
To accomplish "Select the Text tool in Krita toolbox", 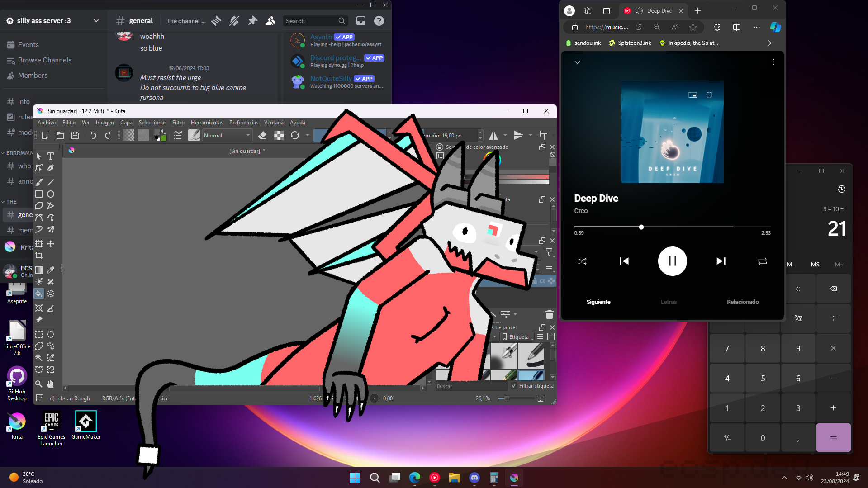I will coord(51,156).
